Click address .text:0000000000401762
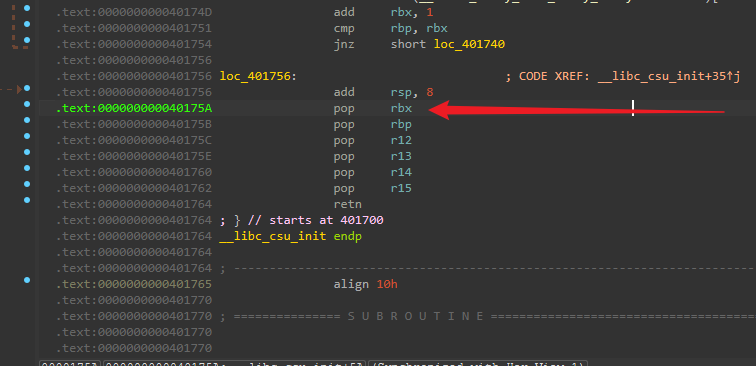 click(134, 188)
